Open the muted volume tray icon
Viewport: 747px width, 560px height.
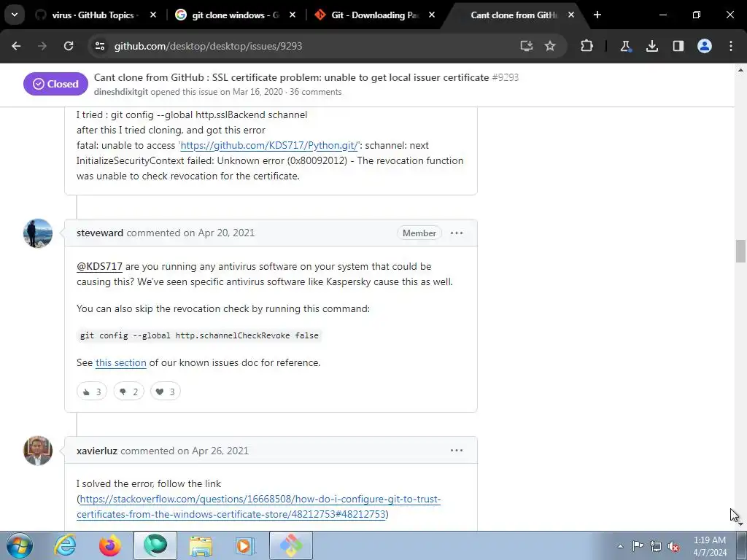673,546
